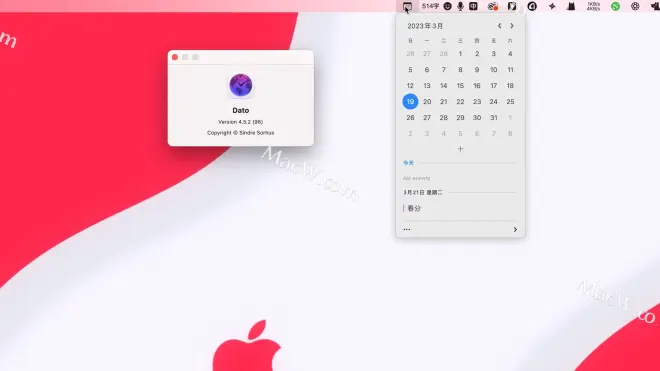Go to next month in calendar
The image size is (660, 371).
point(512,26)
